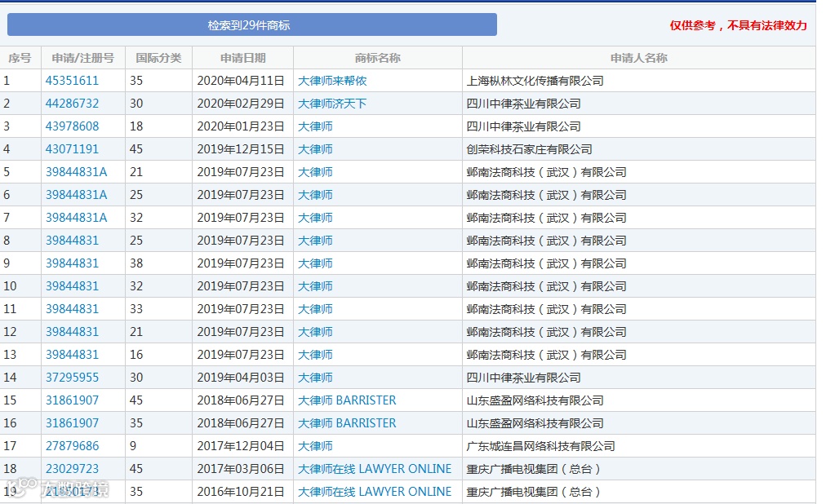Open 39844831 link in row 8
Image resolution: width=835 pixels, height=504 pixels.
pos(72,241)
